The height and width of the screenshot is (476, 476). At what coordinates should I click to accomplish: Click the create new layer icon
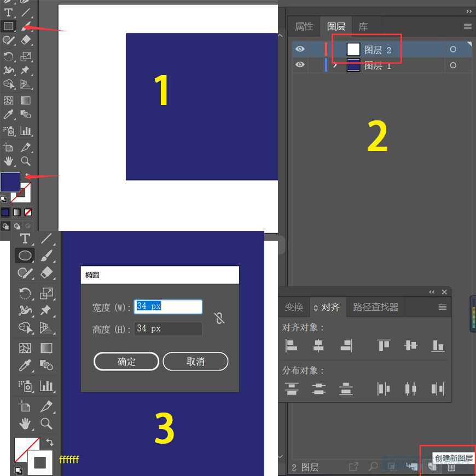pyautogui.click(x=432, y=467)
